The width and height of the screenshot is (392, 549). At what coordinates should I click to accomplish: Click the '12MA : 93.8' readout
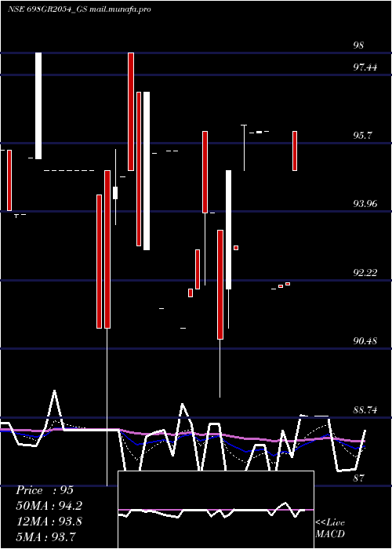(x=49, y=521)
